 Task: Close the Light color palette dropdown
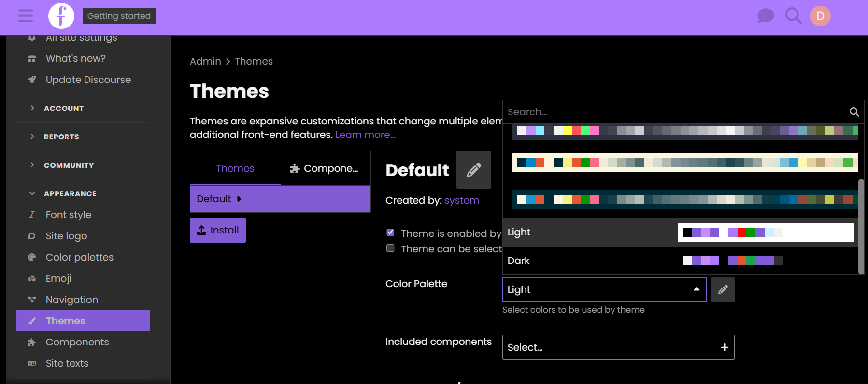696,289
